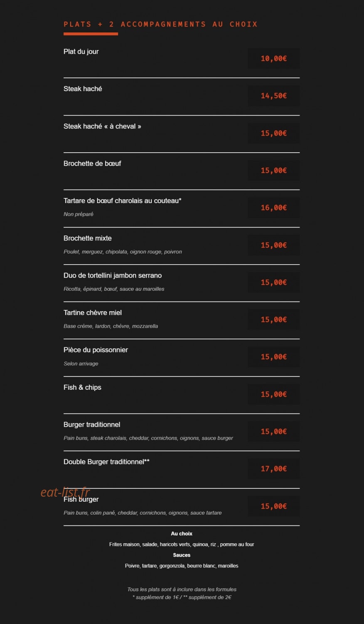Click the Plats + 2 accompagnements heading
364x624 pixels.
(160, 24)
